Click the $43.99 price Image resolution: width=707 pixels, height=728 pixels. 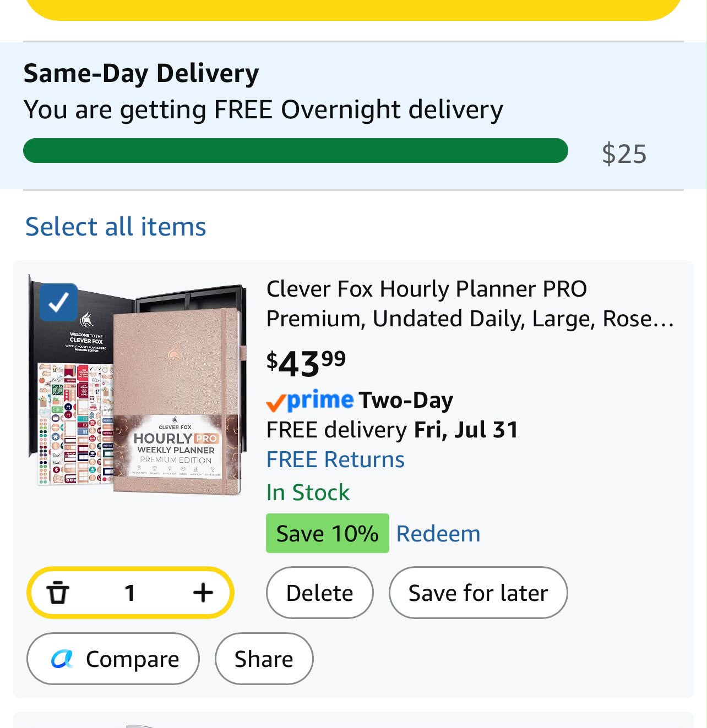coord(306,364)
